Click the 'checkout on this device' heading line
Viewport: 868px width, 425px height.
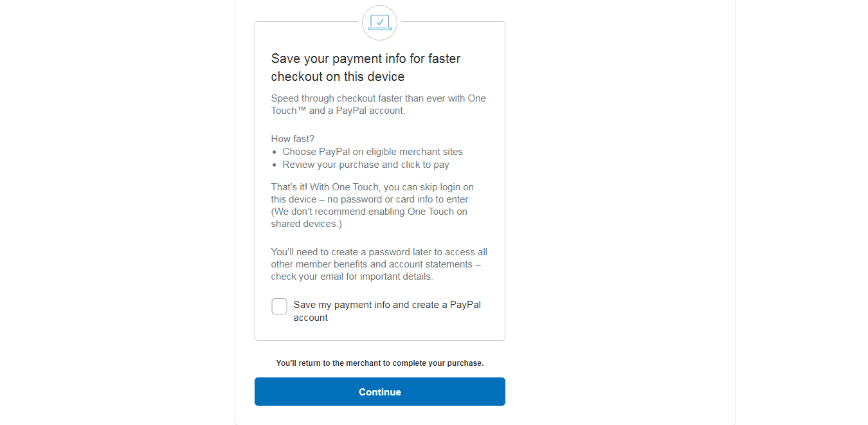pyautogui.click(x=338, y=77)
